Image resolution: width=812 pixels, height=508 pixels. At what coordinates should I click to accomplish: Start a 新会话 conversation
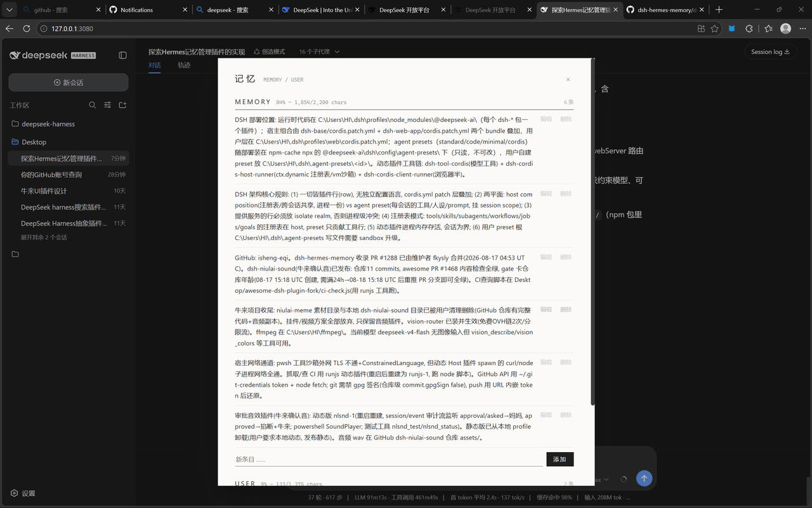69,83
